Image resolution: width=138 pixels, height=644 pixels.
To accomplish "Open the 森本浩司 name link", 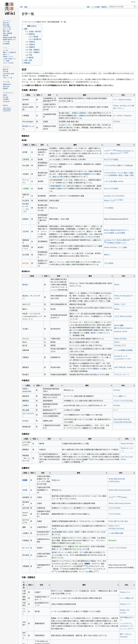I will tap(26, 263).
